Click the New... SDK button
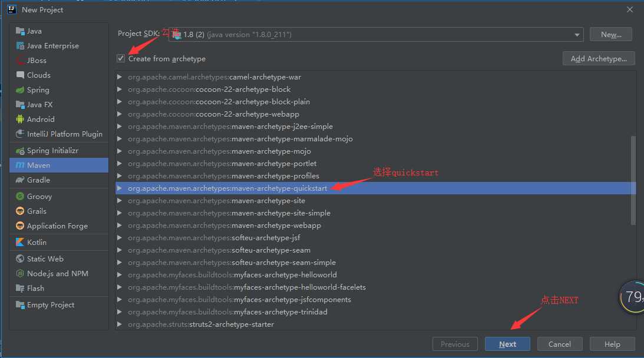The image size is (644, 358). [x=611, y=35]
